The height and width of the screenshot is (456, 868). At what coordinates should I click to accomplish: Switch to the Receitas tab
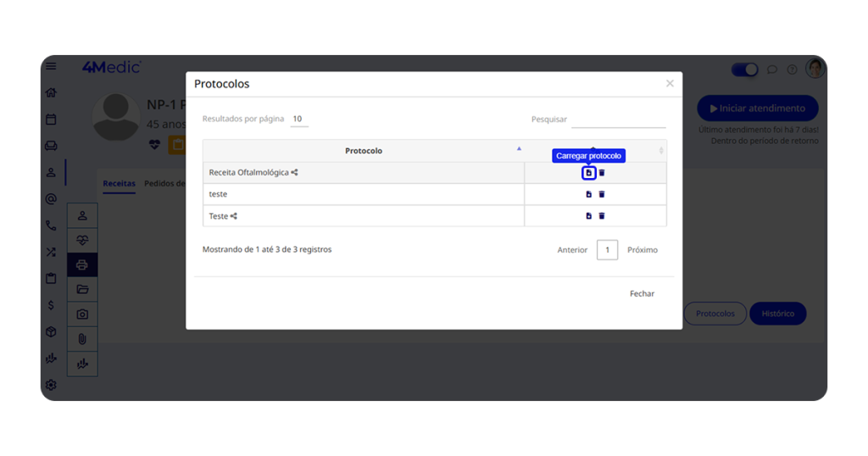click(x=119, y=183)
